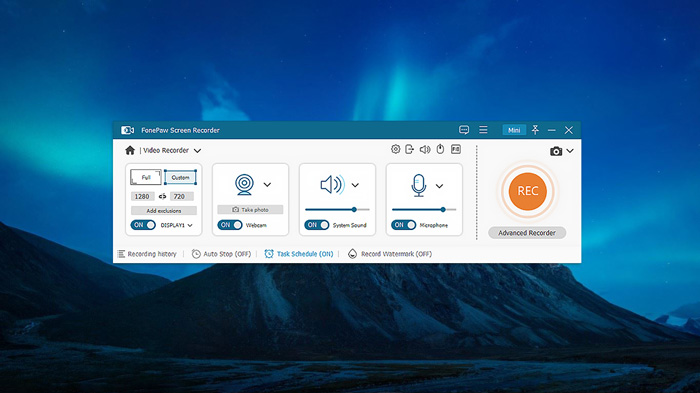Open Recording history
Image resolution: width=700 pixels, height=393 pixels.
coord(147,254)
